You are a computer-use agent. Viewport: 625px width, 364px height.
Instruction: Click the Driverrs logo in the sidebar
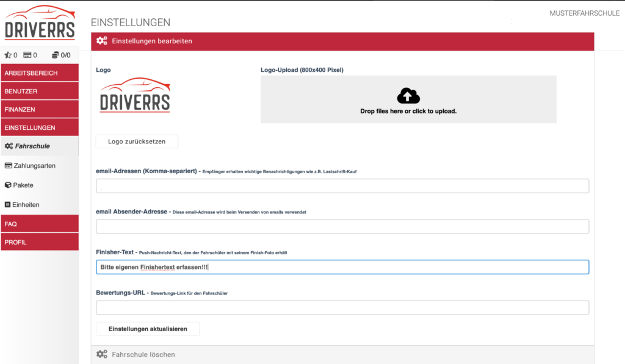tap(40, 23)
